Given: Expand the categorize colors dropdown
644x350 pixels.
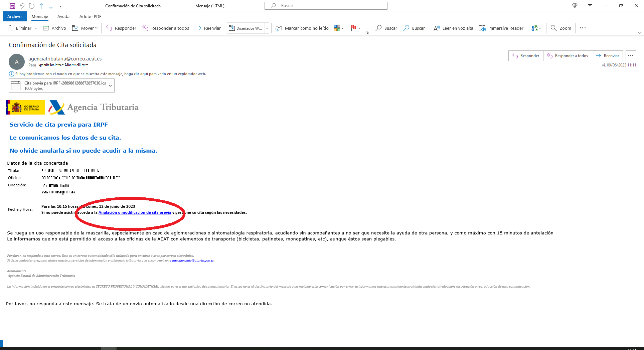Looking at the screenshot, I should point(342,28).
